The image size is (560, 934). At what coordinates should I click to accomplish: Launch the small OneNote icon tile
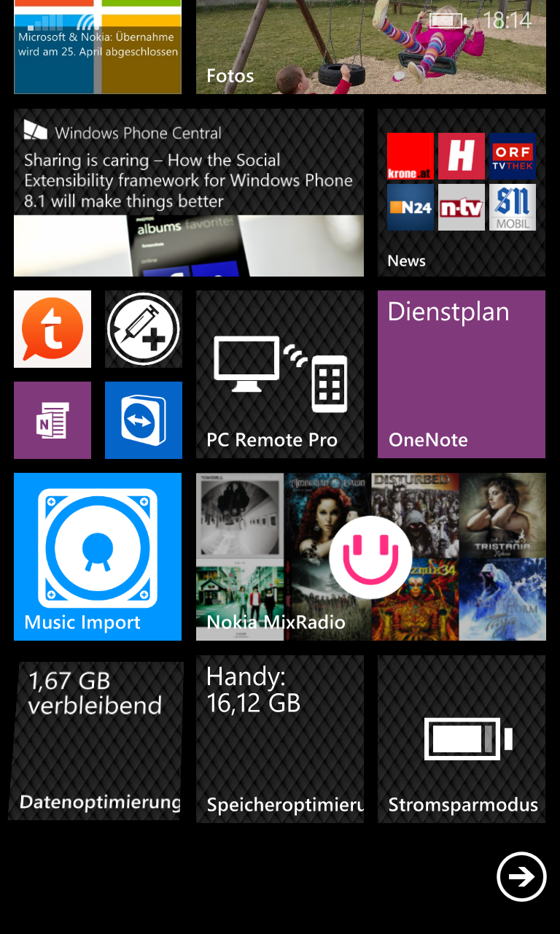(x=52, y=420)
